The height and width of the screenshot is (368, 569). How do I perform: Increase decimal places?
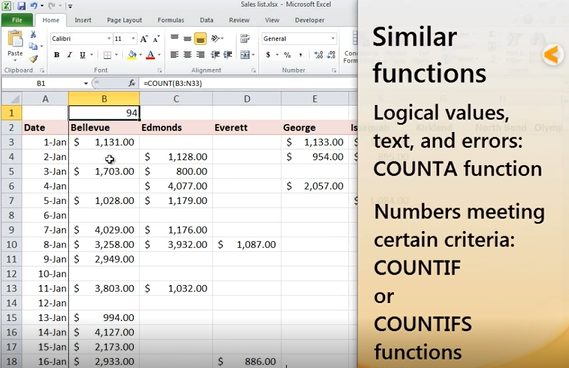[319, 55]
